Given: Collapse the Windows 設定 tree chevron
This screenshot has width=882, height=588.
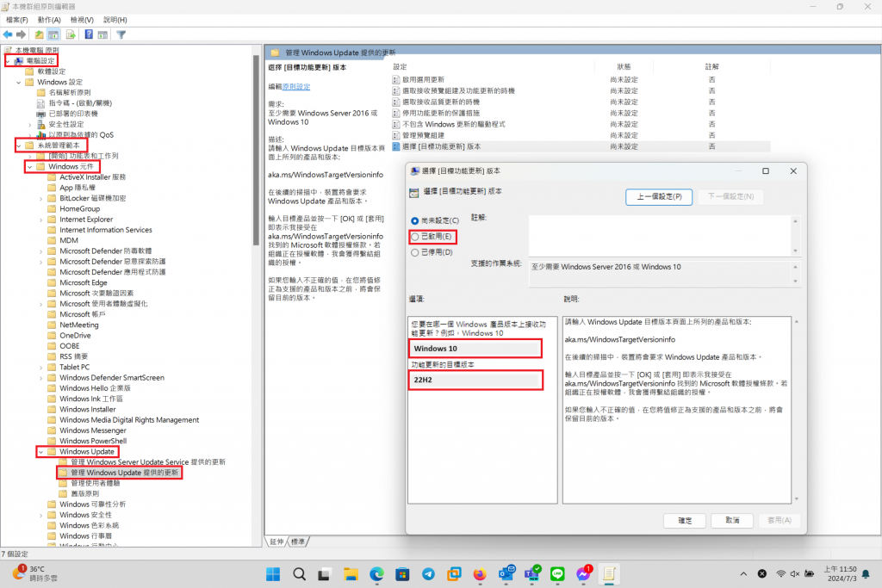Looking at the screenshot, I should pos(19,82).
